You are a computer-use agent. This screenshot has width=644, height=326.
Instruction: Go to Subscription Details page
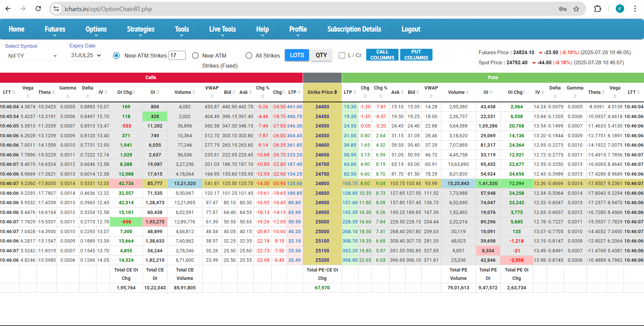click(354, 29)
